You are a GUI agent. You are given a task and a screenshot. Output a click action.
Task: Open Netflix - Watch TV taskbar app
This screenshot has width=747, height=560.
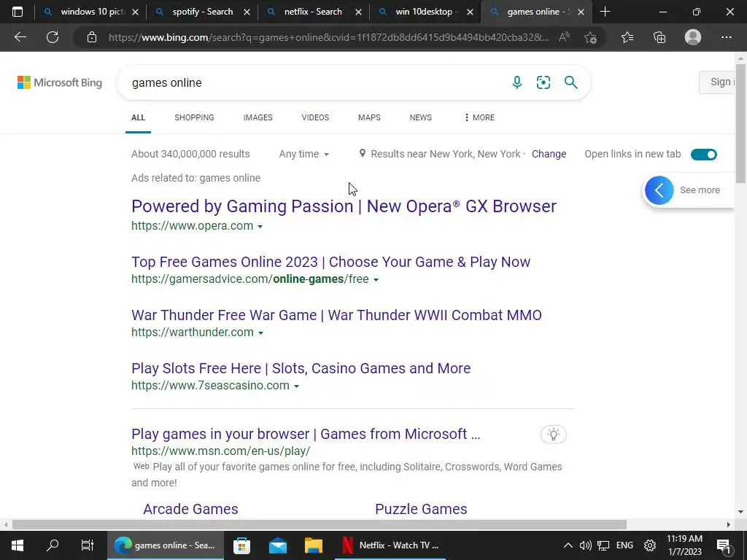pyautogui.click(x=390, y=545)
